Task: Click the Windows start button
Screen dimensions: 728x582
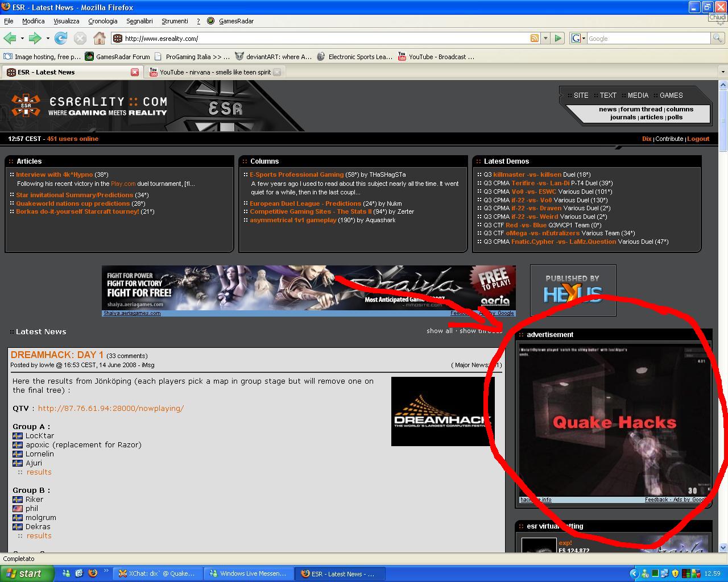Action: [27, 573]
